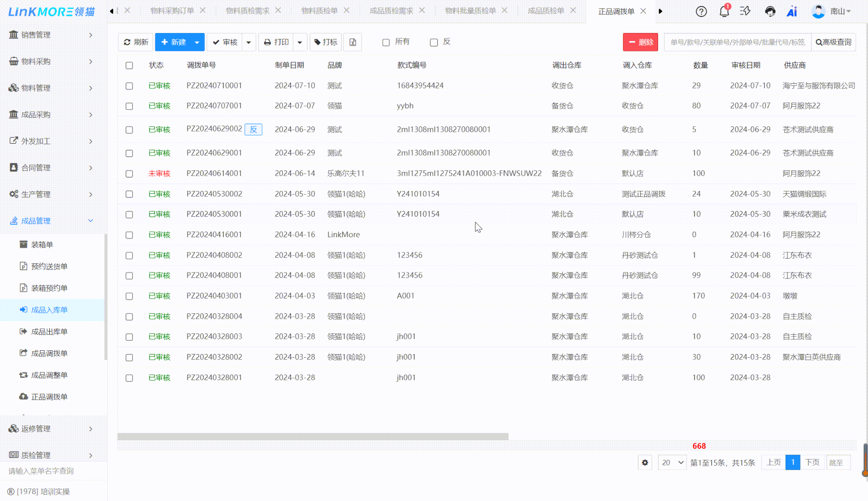The height and width of the screenshot is (501, 868).
Task: Expand the 打印 dropdown arrow
Action: click(x=300, y=42)
